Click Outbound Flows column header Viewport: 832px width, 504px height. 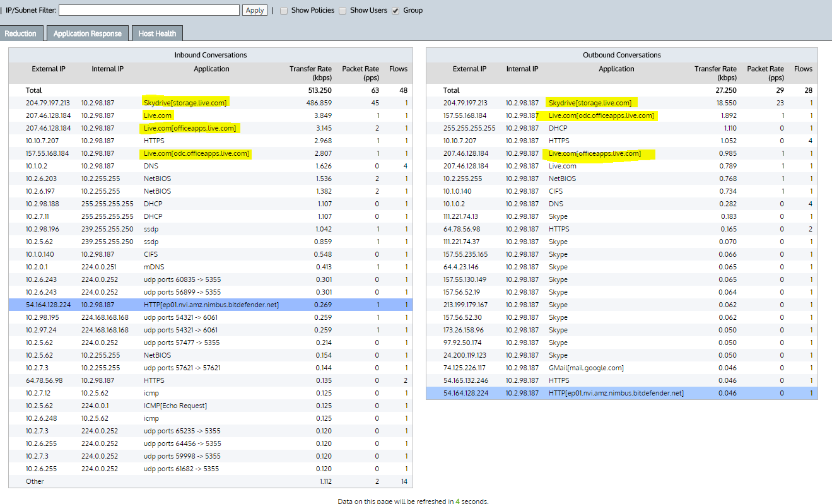pyautogui.click(x=803, y=69)
